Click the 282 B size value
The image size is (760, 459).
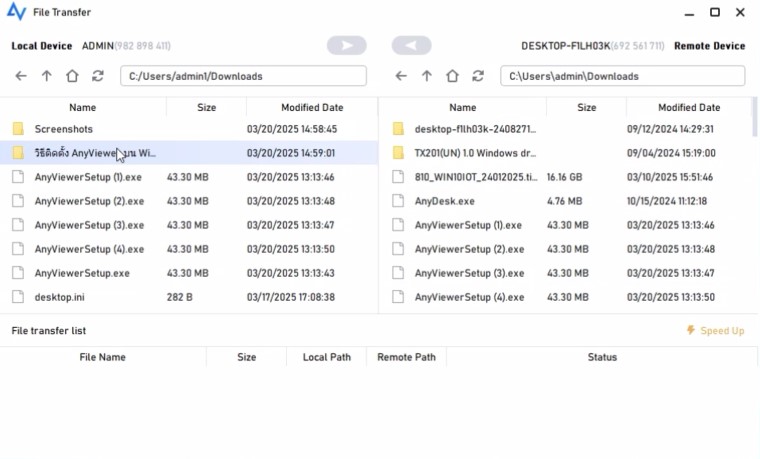pos(179,297)
